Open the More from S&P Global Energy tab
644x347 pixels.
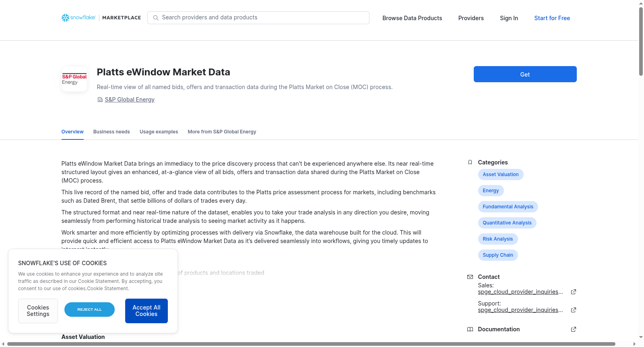222,132
